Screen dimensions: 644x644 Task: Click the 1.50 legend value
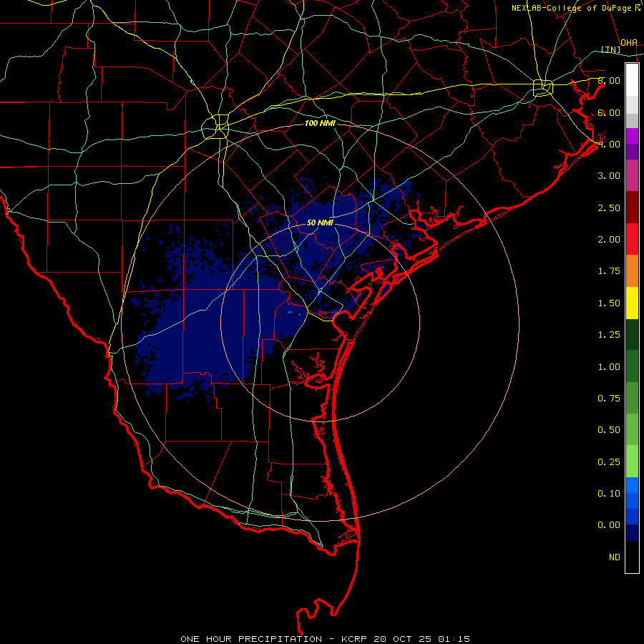point(609,303)
